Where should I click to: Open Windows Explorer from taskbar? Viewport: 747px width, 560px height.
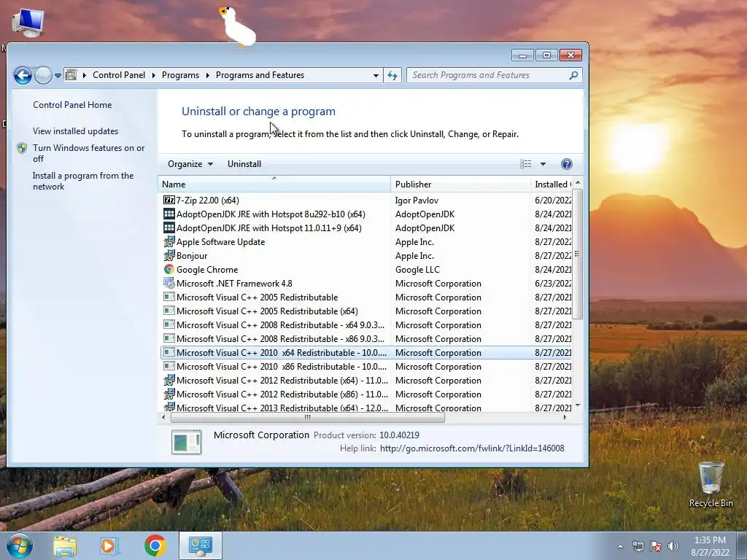click(65, 545)
